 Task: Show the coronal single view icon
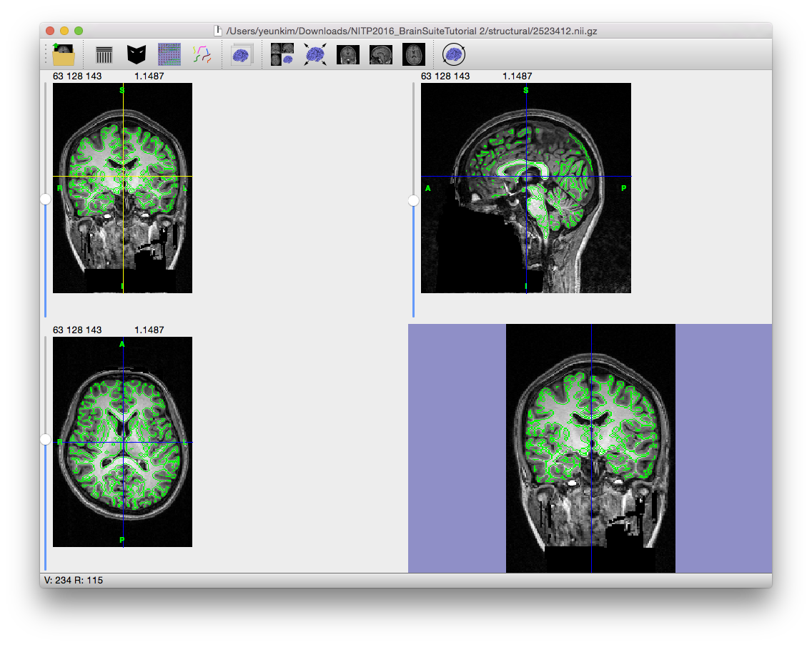348,55
